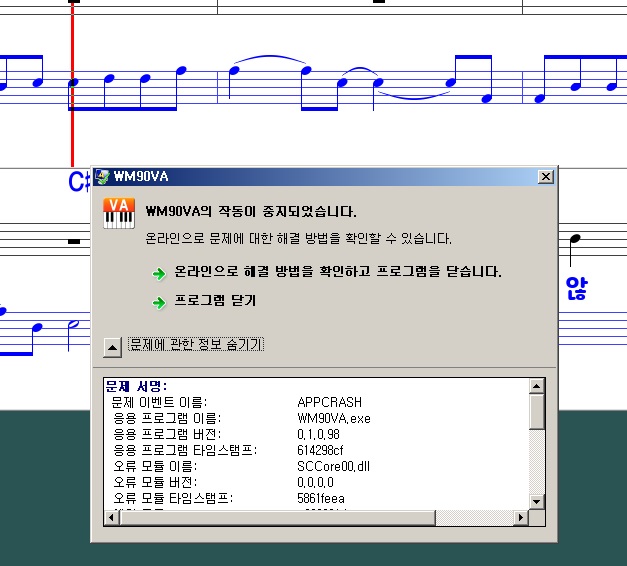Click the 문제 이벤트 이름 label
This screenshot has width=627, height=566.
pyautogui.click(x=160, y=402)
